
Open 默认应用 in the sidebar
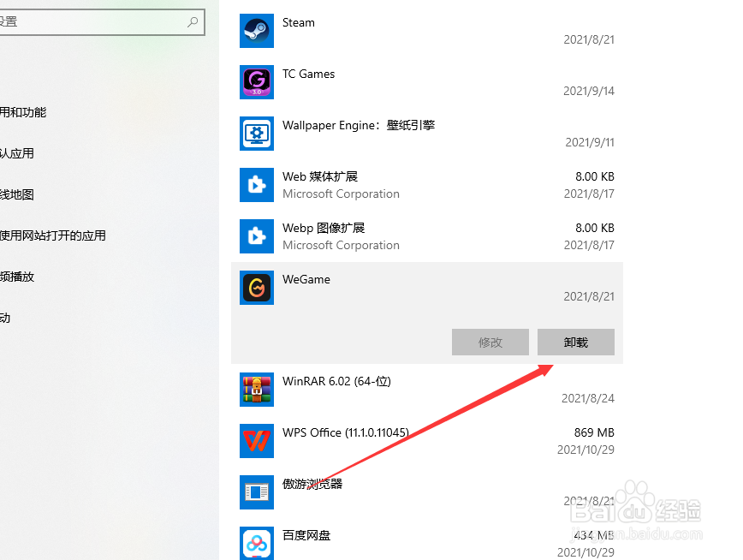click(x=16, y=153)
